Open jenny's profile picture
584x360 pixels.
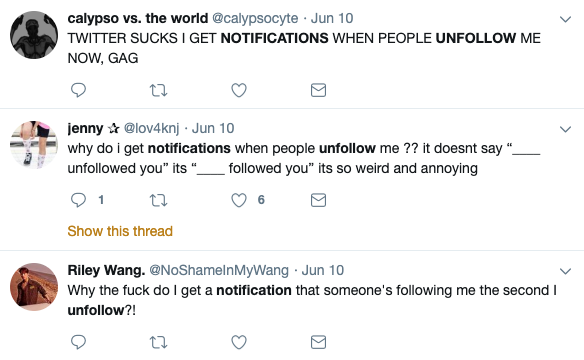point(34,145)
